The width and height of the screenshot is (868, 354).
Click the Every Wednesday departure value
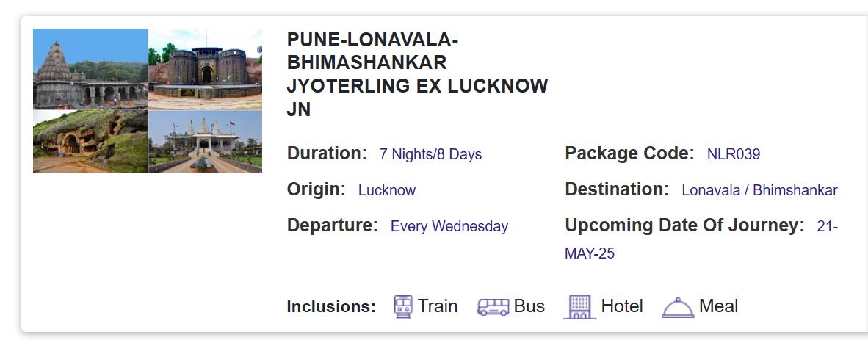tap(449, 226)
